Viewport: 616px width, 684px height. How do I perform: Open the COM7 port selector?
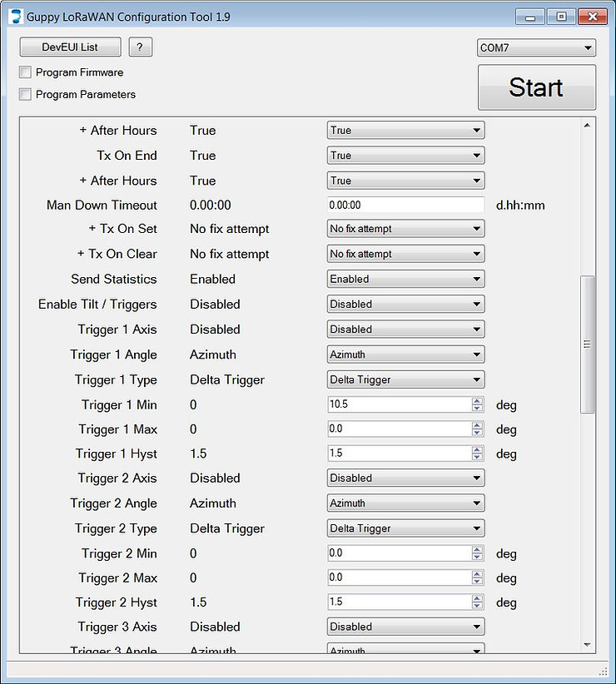pos(535,47)
